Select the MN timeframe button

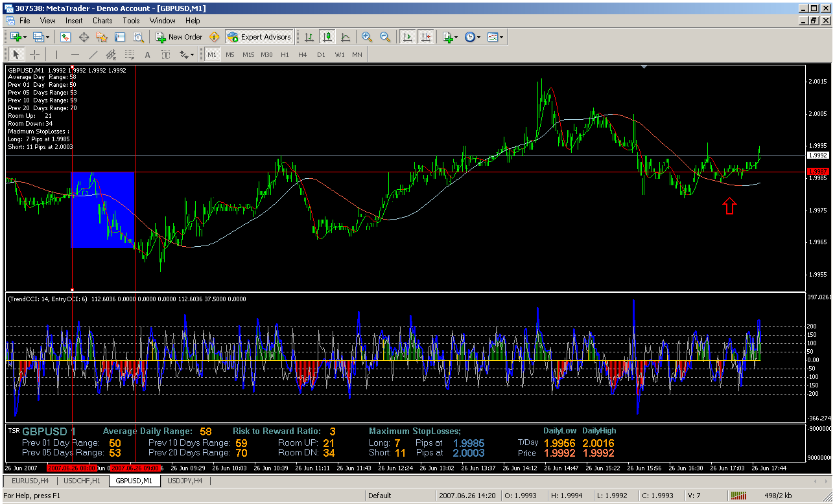click(357, 55)
